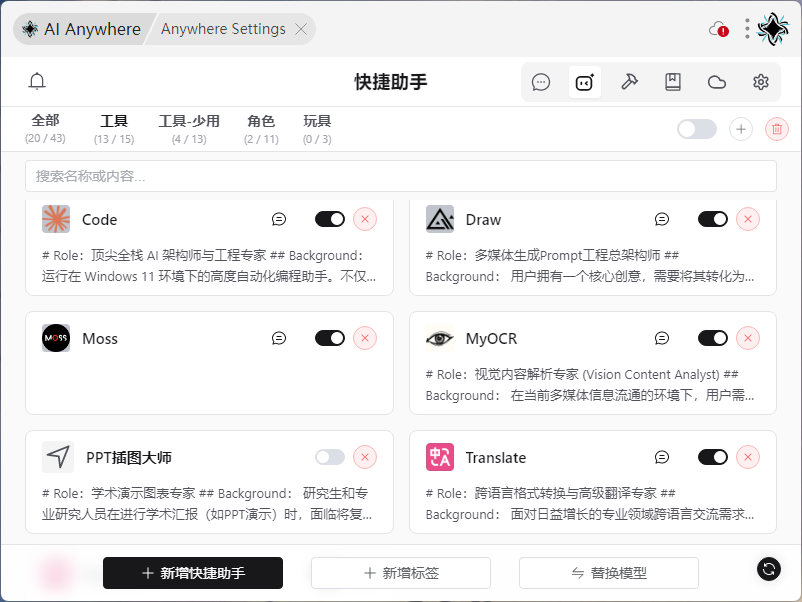Image resolution: width=802 pixels, height=602 pixels.
Task: Close the Anywhere Settings tab
Action: point(301,29)
